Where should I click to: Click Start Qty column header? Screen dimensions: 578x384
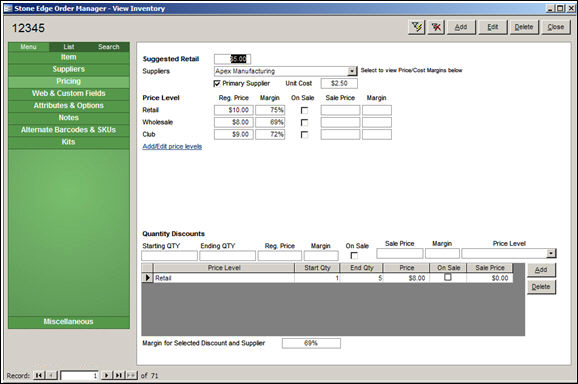pos(317,268)
